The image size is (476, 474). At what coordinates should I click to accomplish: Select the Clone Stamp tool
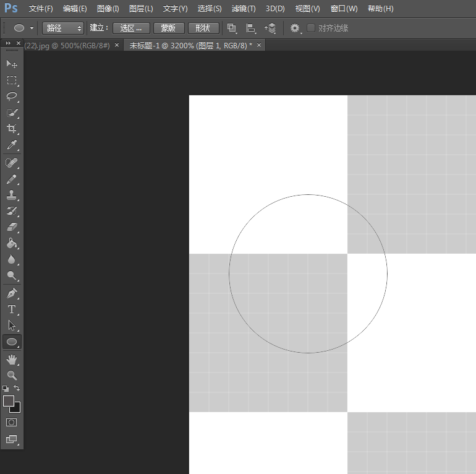[x=12, y=195]
